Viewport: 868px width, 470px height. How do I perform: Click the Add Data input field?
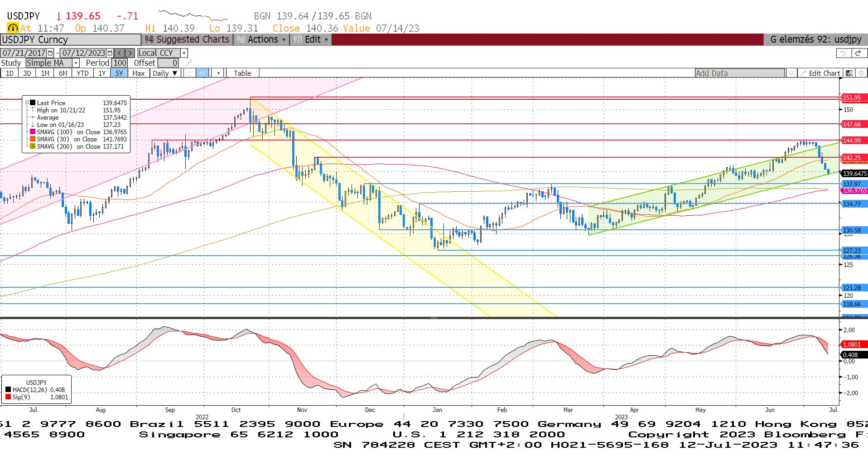tap(740, 73)
